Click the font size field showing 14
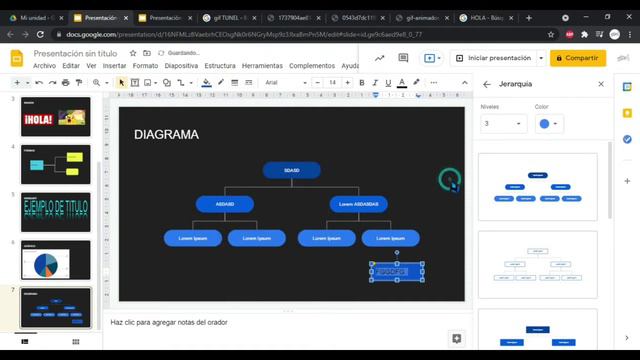The width and height of the screenshot is (640, 360). click(332, 83)
